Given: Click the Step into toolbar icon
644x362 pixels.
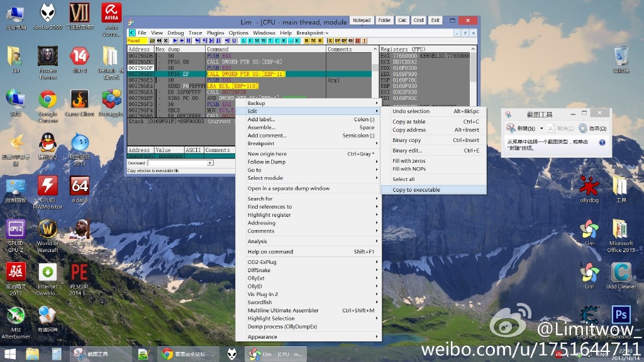Looking at the screenshot, I should [x=197, y=41].
